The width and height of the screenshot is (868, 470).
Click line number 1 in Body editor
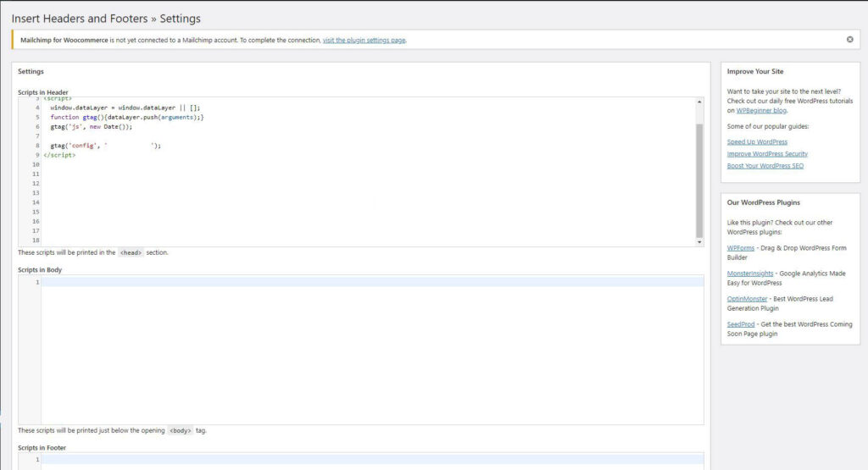(37, 282)
